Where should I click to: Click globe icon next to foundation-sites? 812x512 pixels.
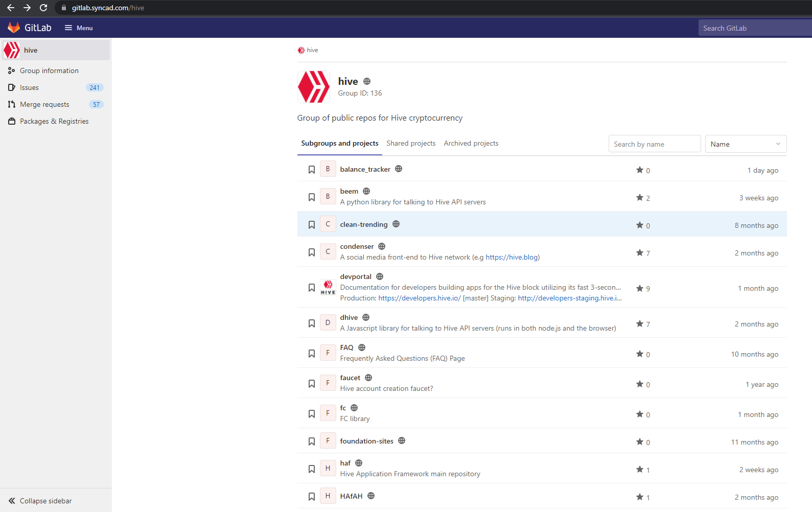402,440
